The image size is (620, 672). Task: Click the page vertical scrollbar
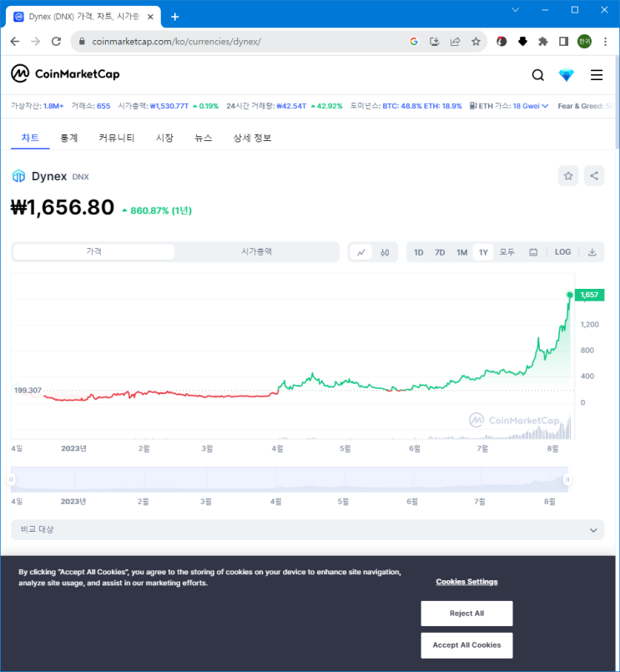click(x=617, y=103)
